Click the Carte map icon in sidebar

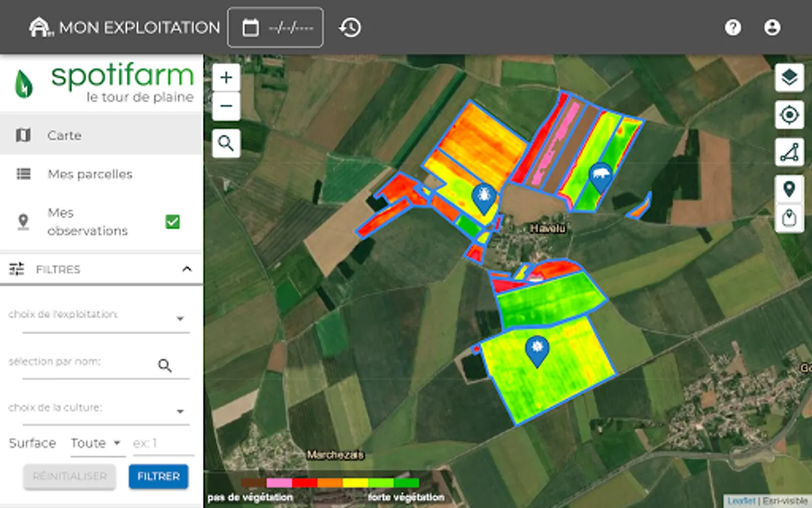[23, 135]
